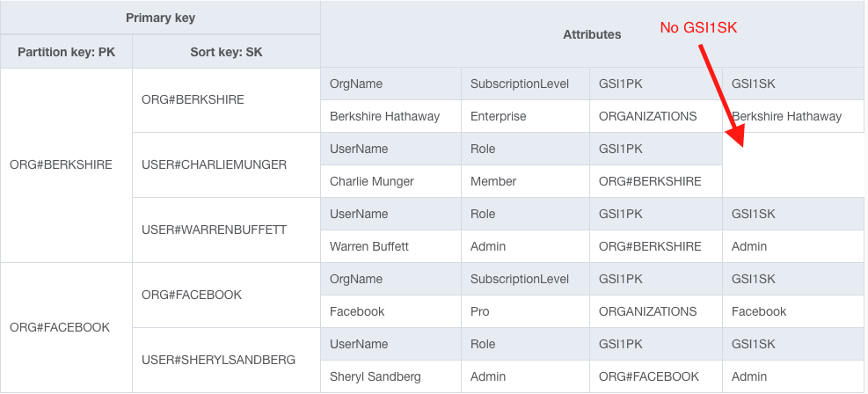Select the Pro subscription level cell

pos(480,311)
